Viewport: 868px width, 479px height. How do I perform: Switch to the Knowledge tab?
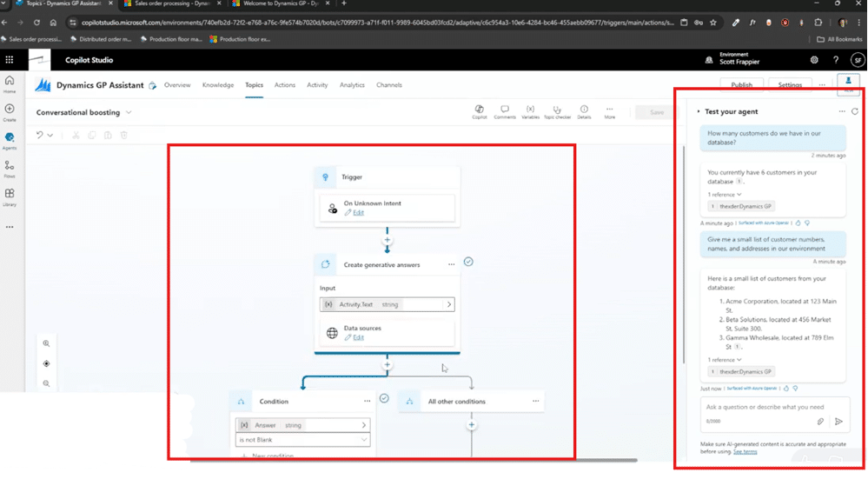(x=218, y=85)
